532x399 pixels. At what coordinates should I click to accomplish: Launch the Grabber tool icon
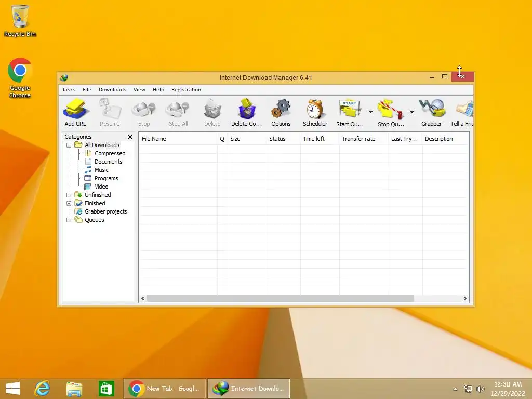(432, 113)
